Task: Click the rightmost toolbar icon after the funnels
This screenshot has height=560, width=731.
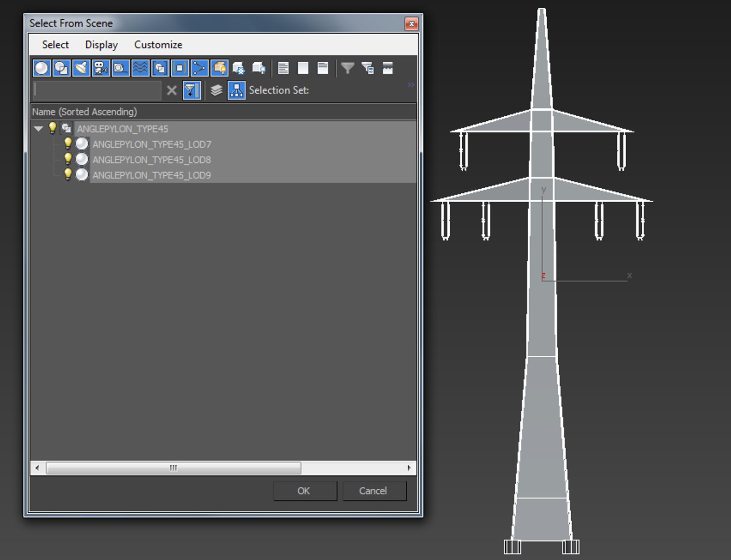Action: tap(388, 68)
